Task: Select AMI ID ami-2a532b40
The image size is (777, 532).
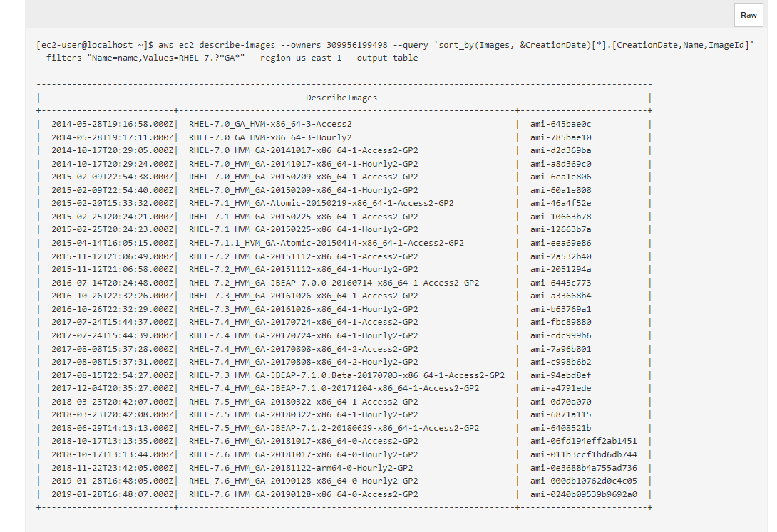Action: coord(560,256)
